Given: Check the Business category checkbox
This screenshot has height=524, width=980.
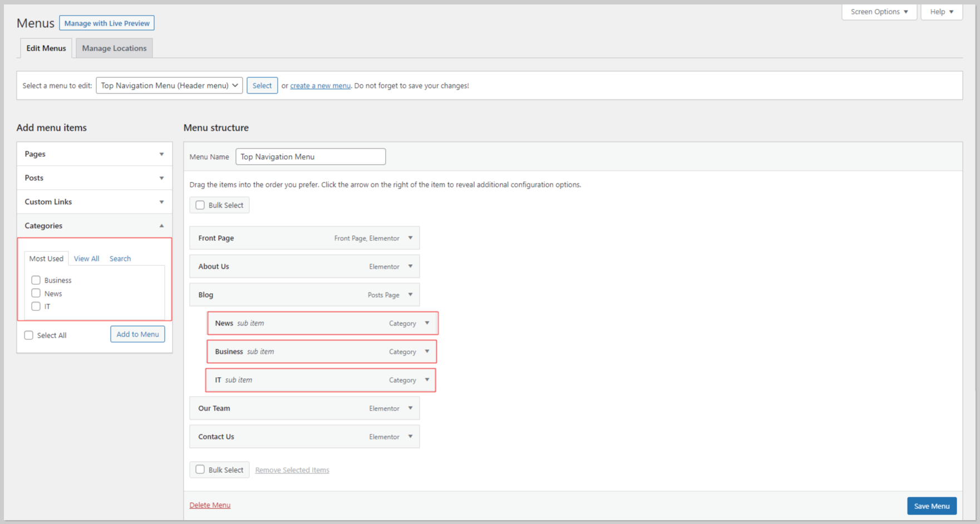Looking at the screenshot, I should click(36, 280).
